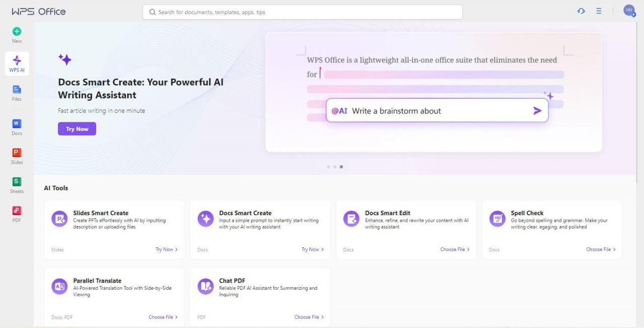Open the NN user avatar
The height and width of the screenshot is (328, 644).
629,11
